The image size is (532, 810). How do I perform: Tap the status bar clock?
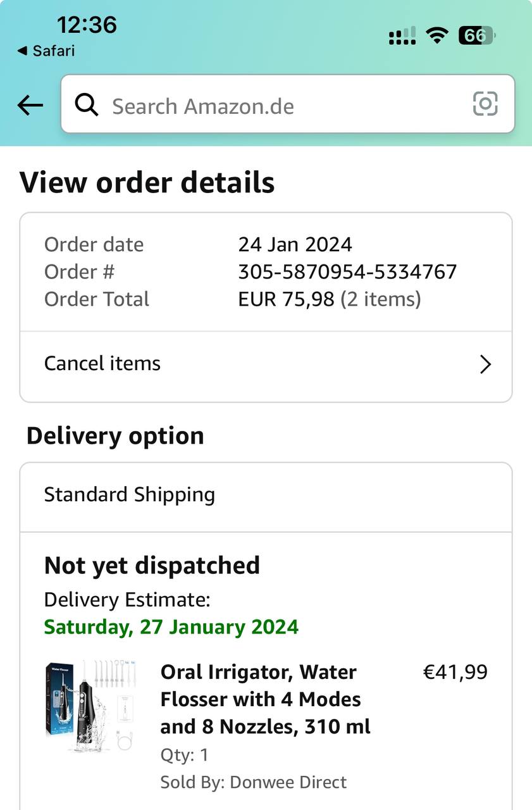point(87,25)
